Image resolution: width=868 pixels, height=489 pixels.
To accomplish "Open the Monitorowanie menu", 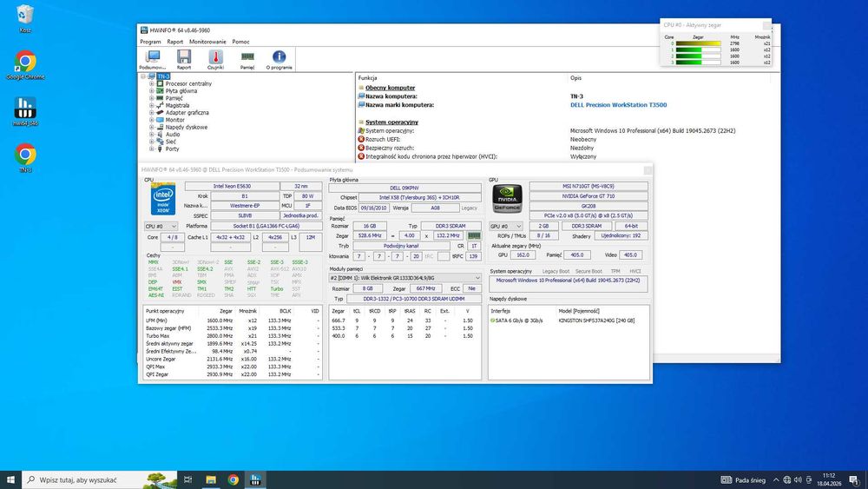I will 207,42.
